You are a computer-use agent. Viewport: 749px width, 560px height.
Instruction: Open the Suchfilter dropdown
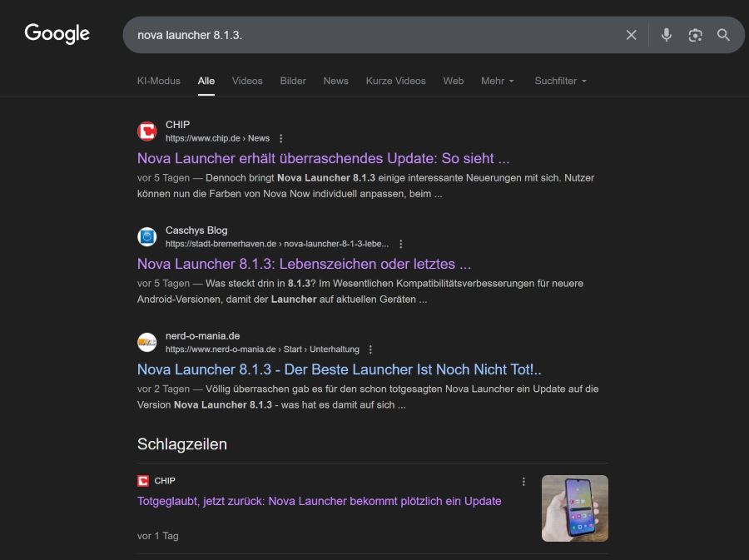pyautogui.click(x=560, y=81)
